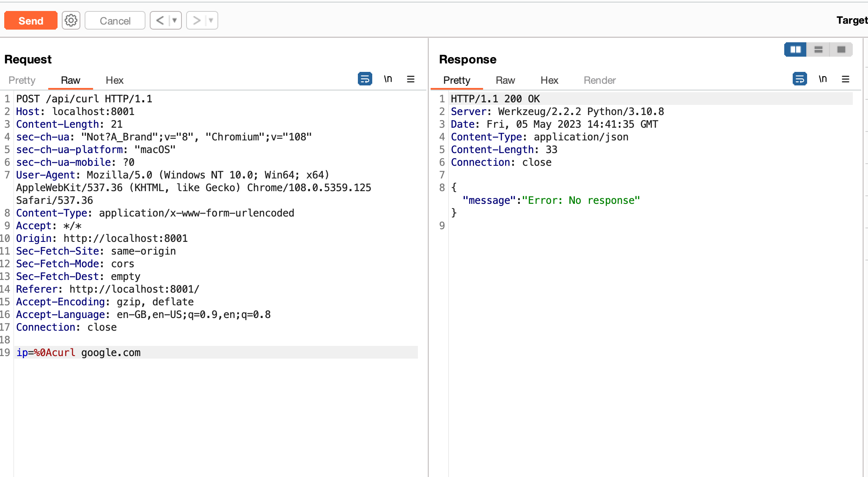868x477 pixels.
Task: Click the Sec-Fetch-Dest: empty line
Action: [x=78, y=276]
